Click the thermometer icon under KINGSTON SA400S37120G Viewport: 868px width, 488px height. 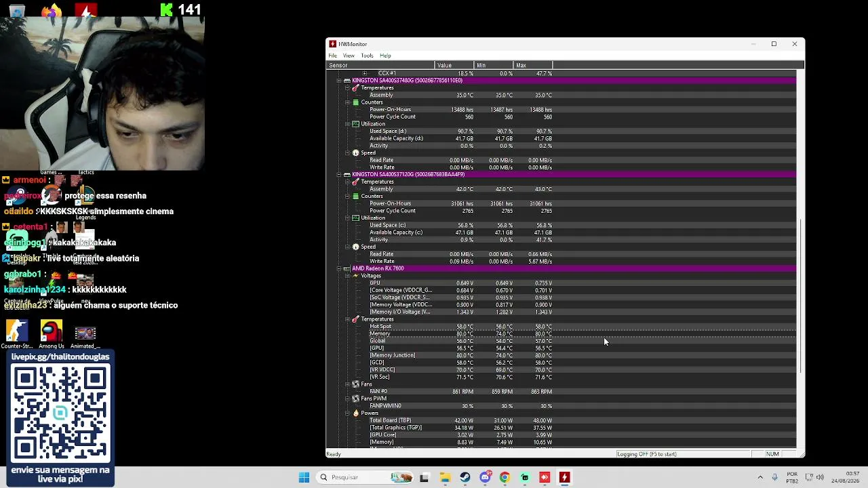pyautogui.click(x=355, y=182)
